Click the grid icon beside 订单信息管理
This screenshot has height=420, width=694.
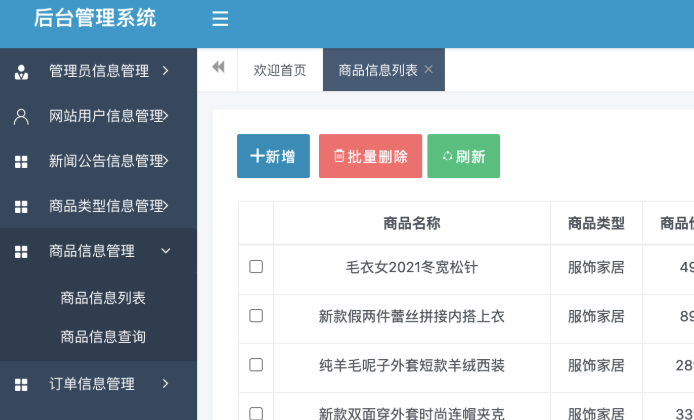pyautogui.click(x=21, y=384)
